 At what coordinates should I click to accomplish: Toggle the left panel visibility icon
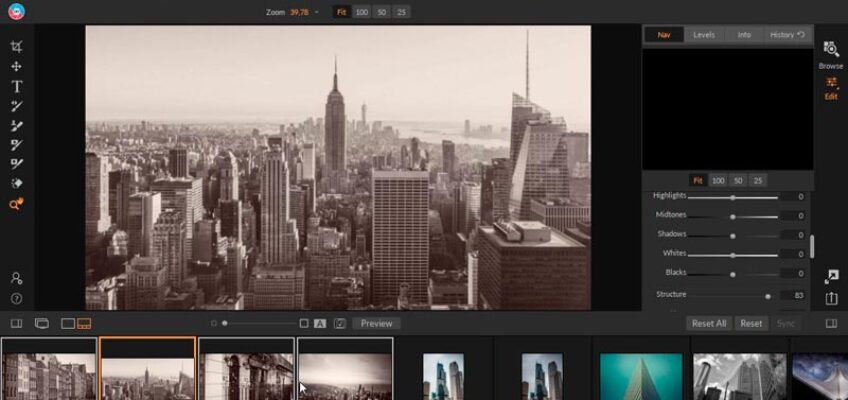pos(16,323)
